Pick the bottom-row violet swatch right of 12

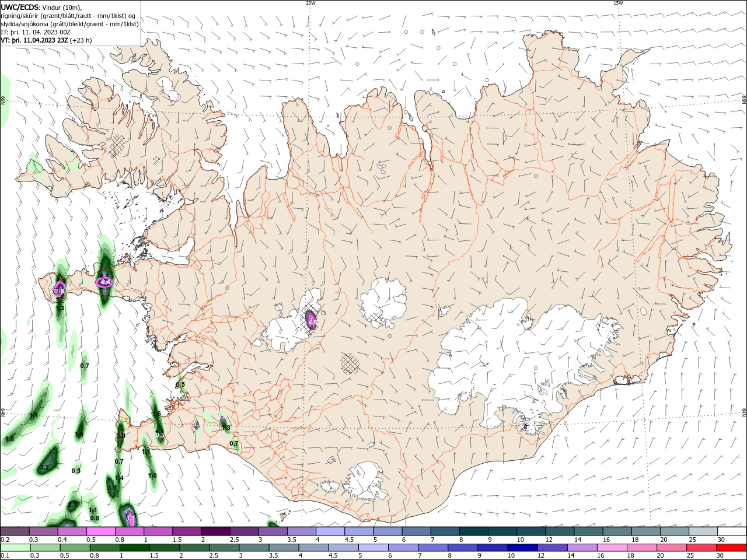553,548
